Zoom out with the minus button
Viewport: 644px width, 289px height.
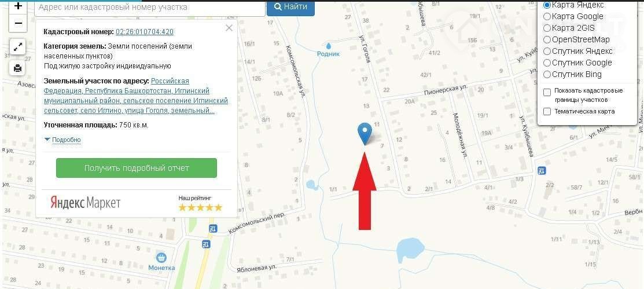tap(18, 23)
